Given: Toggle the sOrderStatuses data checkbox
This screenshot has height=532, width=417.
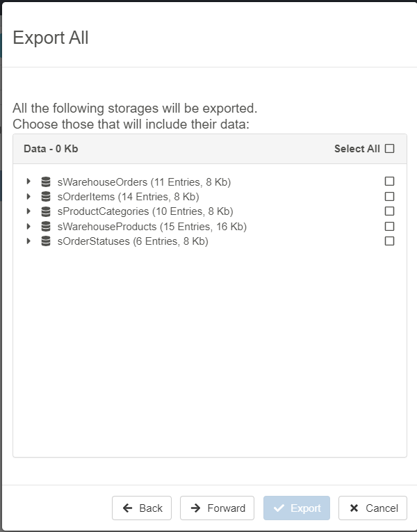Looking at the screenshot, I should click(x=389, y=241).
